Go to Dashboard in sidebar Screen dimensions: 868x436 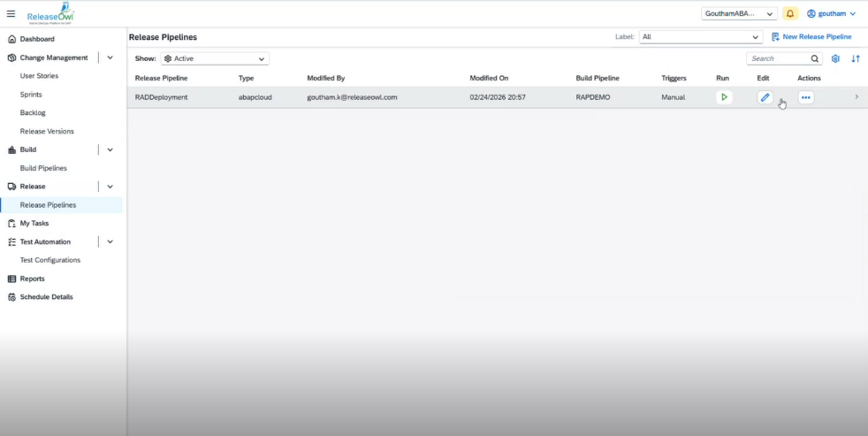click(37, 39)
